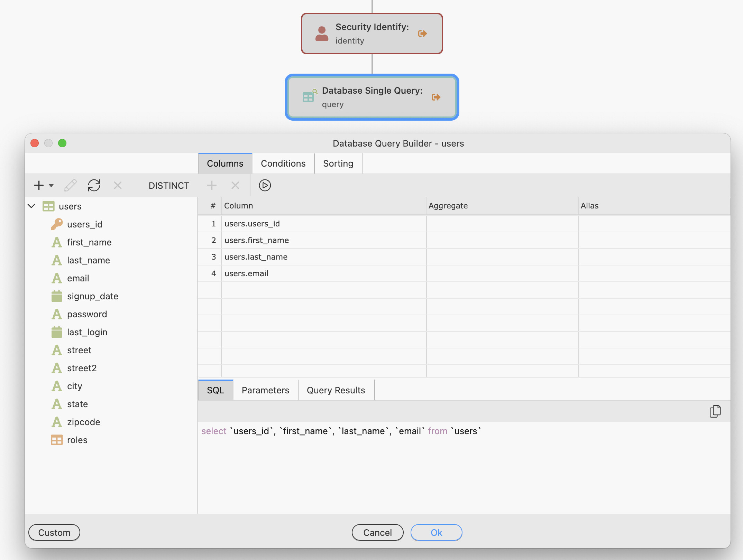Switch to the Conditions tab
This screenshot has height=560, width=743.
click(x=283, y=164)
